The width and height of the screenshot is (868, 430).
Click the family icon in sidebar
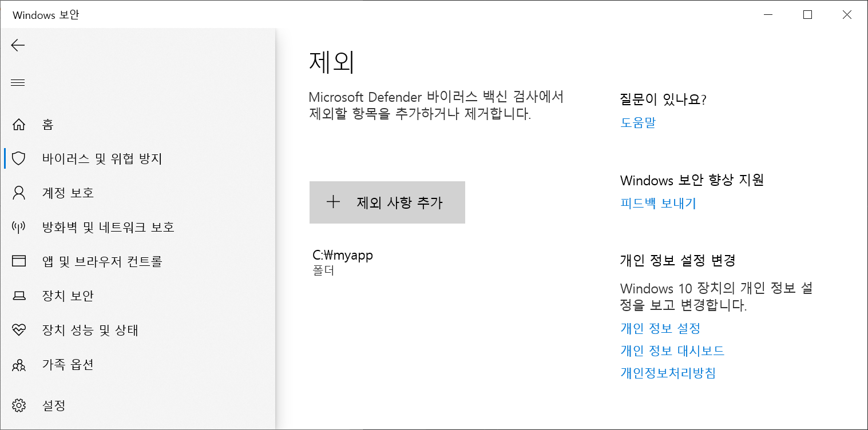(19, 364)
